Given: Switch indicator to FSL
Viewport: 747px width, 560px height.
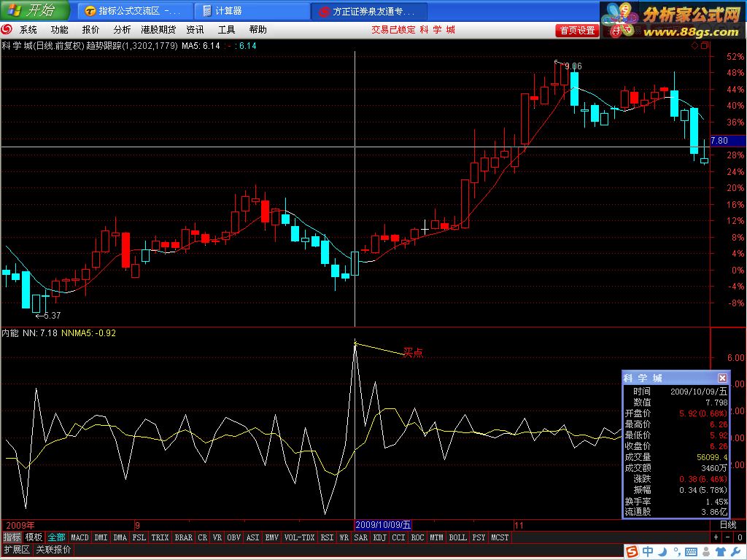Looking at the screenshot, I should (139, 537).
